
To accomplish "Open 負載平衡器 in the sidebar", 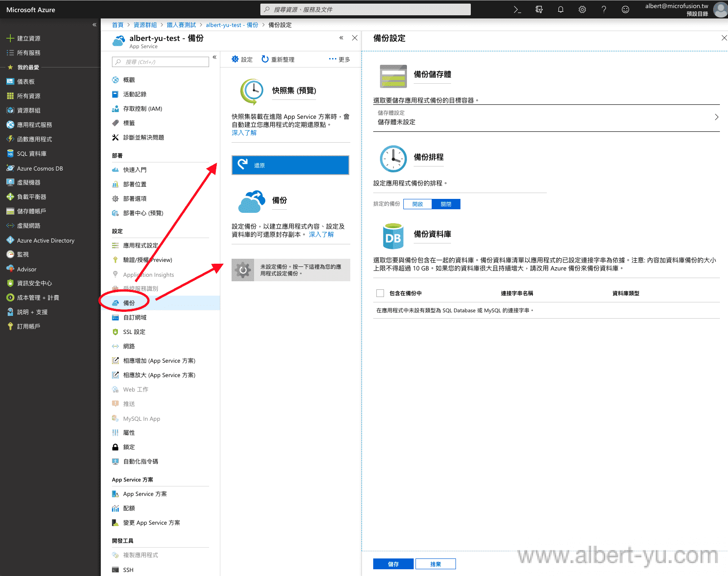I will pos(31,197).
